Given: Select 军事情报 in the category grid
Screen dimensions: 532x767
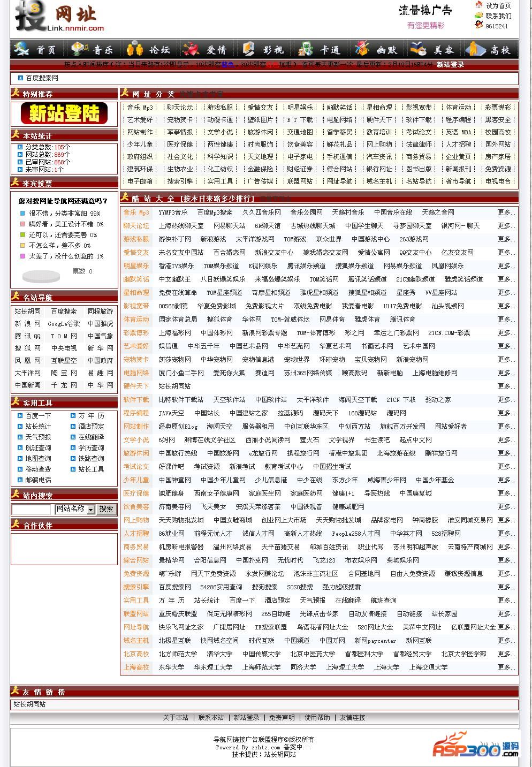Looking at the screenshot, I should coord(180,132).
